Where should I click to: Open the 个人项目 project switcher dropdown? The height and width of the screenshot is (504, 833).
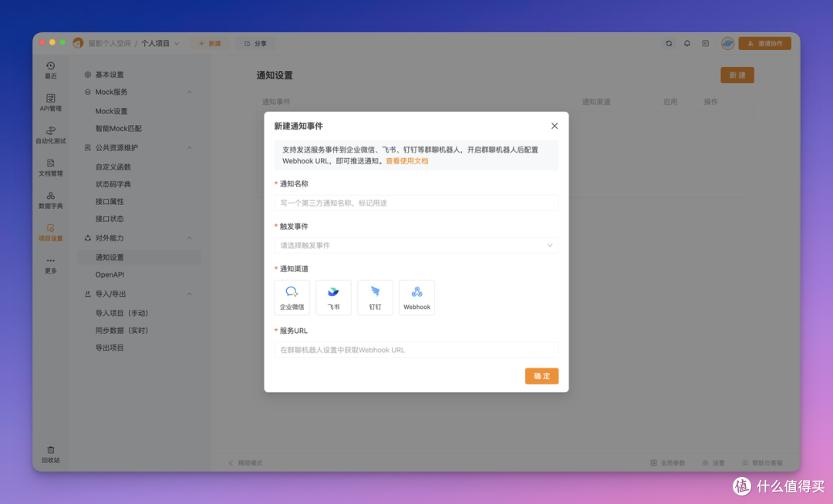click(x=160, y=43)
